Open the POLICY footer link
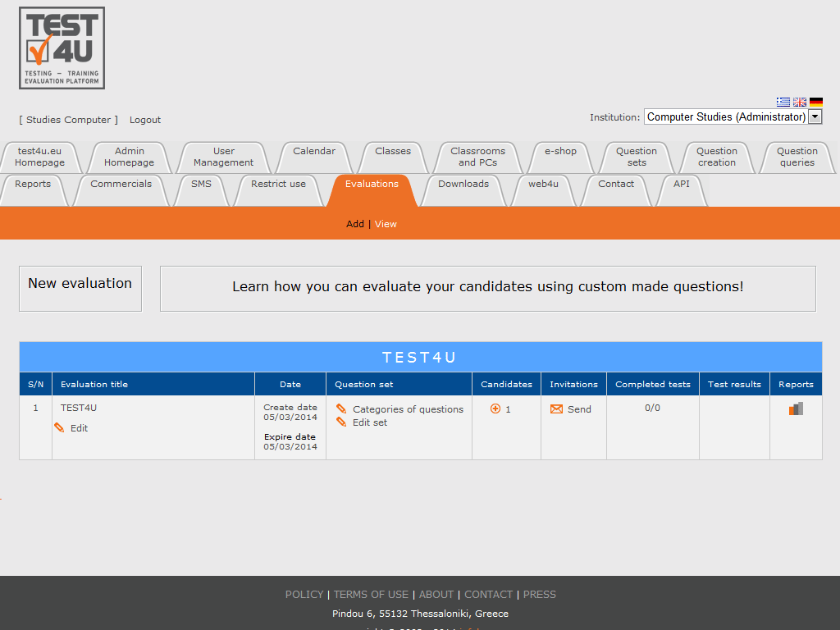Viewport: 840px width, 630px height. [304, 595]
